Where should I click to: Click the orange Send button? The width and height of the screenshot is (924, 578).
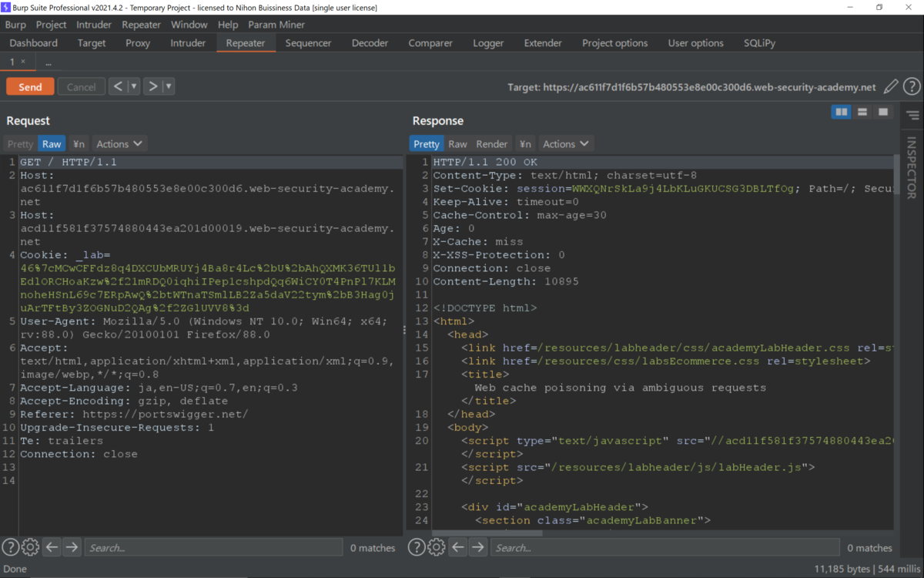coord(30,87)
